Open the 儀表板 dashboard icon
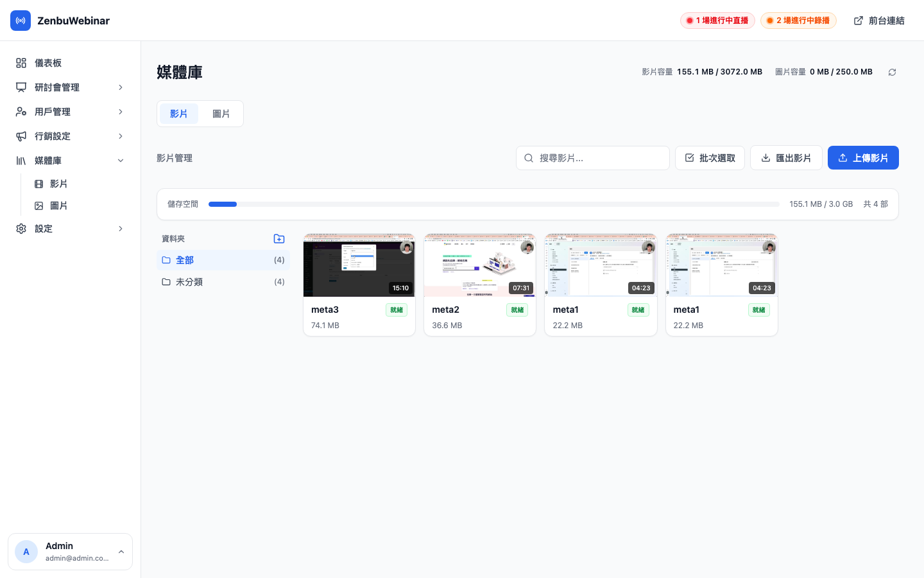Screen dimensions: 924x578 [x=21, y=63]
